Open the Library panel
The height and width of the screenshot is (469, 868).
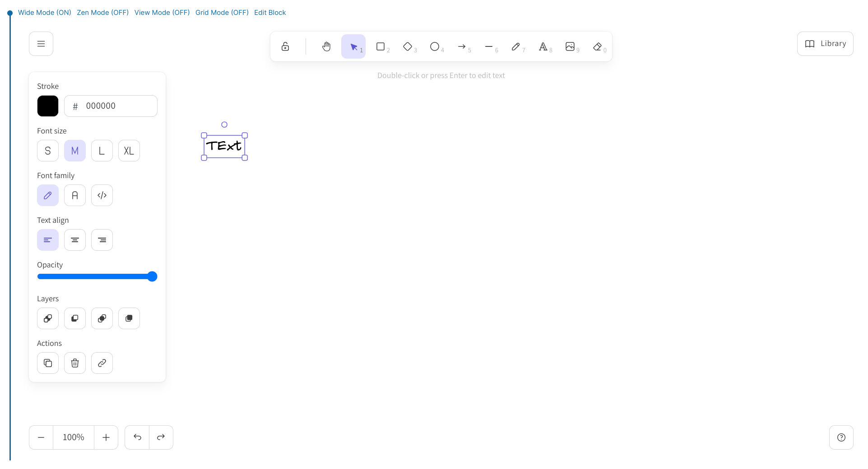tap(825, 44)
